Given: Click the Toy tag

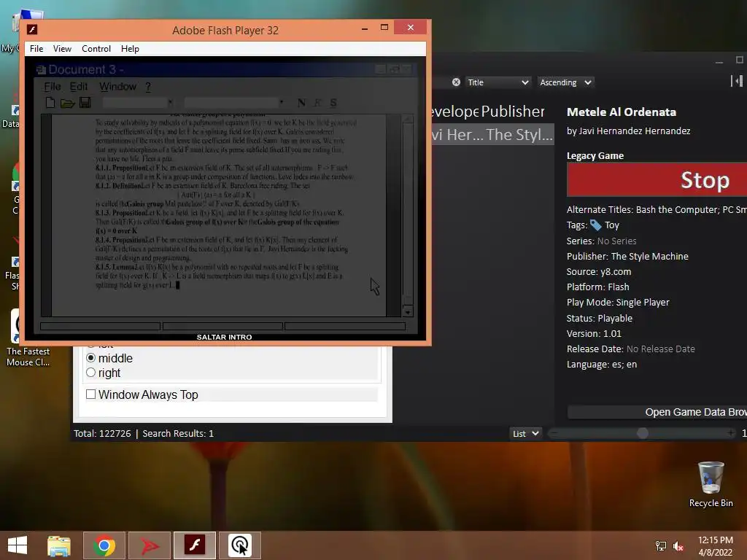Looking at the screenshot, I should pos(612,225).
